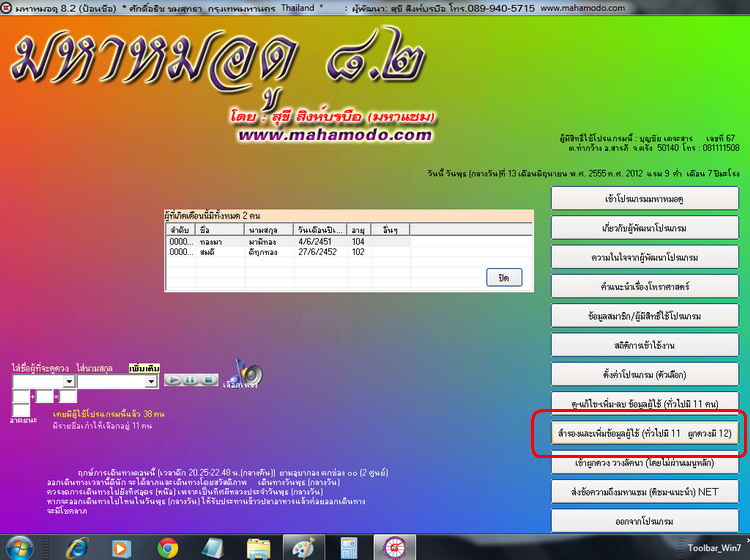Open ตั้งค่าโปรแกรม (ตัวเลือก) button
Image resolution: width=750 pixels, height=560 pixels.
(x=644, y=374)
